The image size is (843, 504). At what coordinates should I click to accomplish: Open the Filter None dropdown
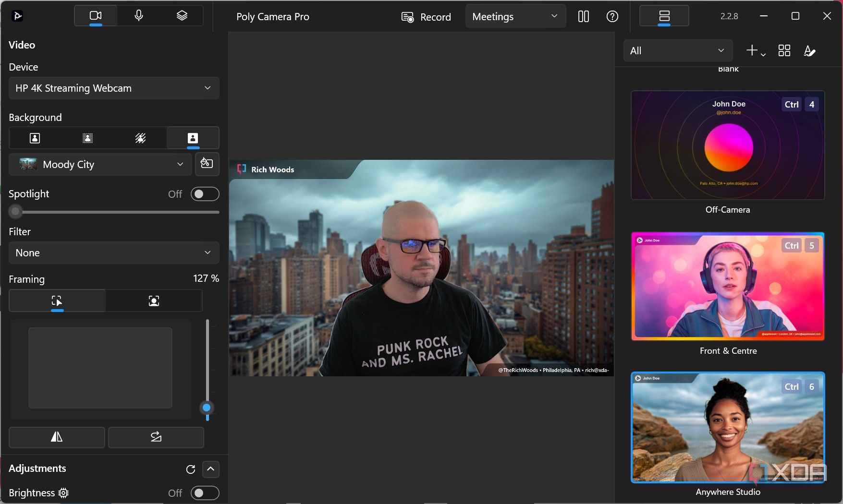[114, 253]
